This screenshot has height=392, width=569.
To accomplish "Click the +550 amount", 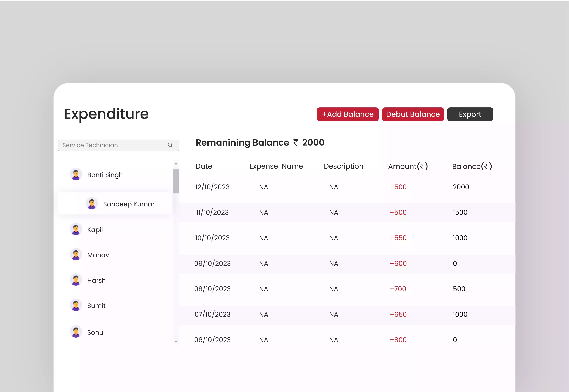I will [398, 238].
